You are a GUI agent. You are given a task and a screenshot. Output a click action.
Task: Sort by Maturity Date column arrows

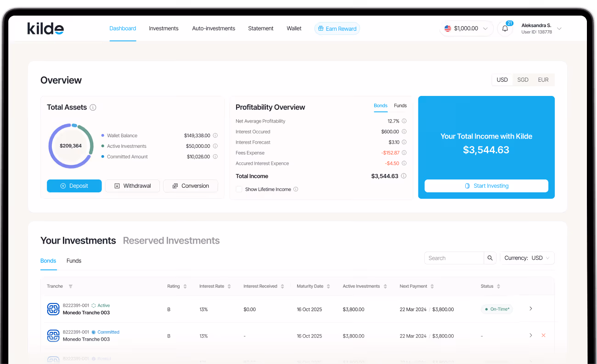328,286
